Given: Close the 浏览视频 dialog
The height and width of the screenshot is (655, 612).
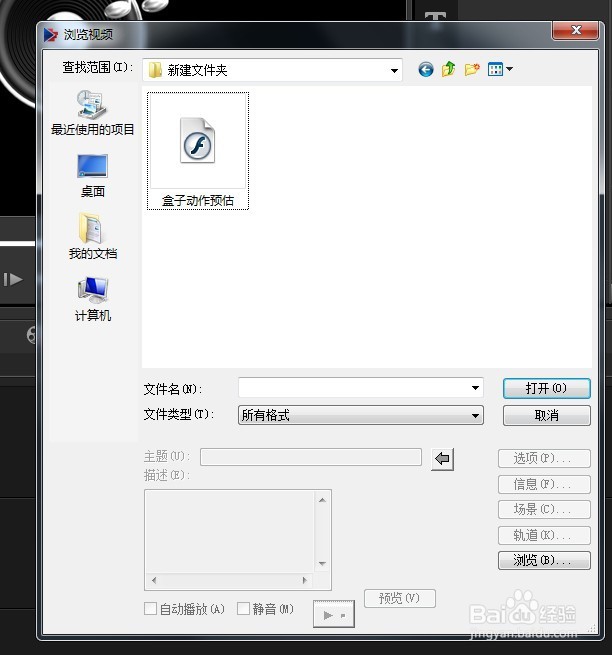Looking at the screenshot, I should 576,30.
